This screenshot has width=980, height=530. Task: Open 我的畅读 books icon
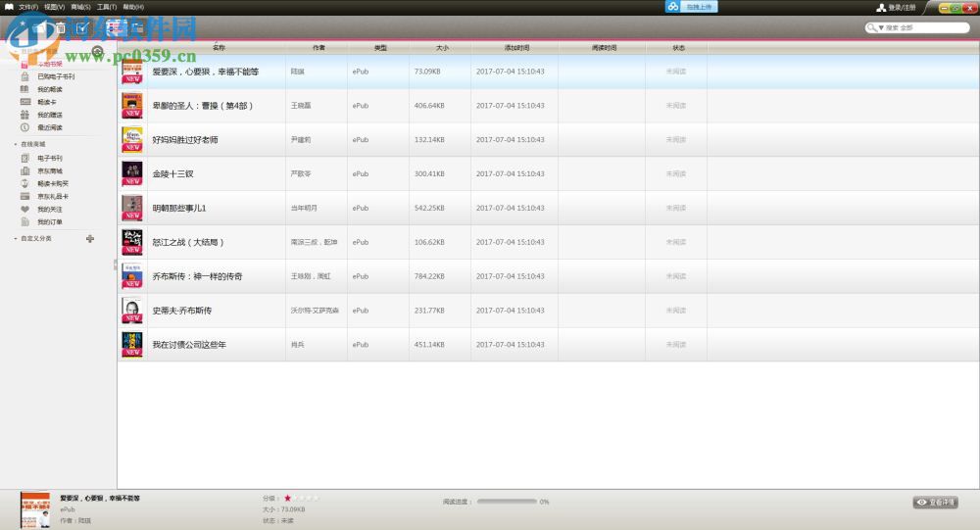(25, 89)
